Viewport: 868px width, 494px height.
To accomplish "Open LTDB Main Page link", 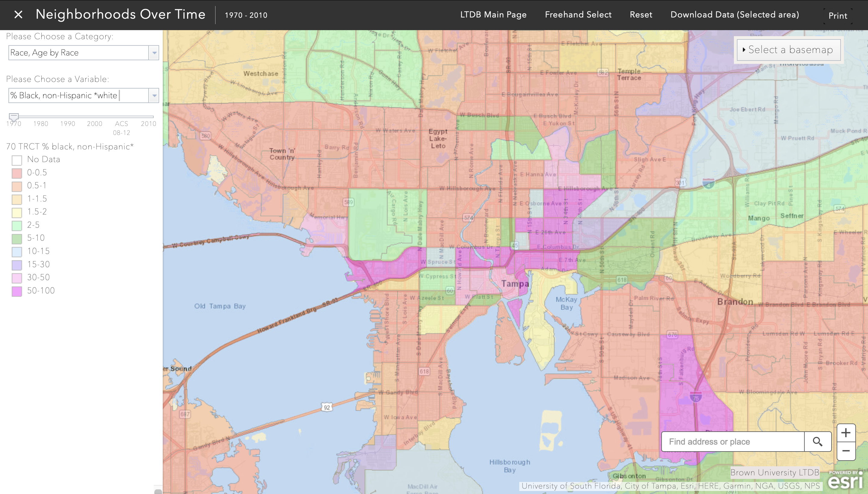I will coord(493,14).
